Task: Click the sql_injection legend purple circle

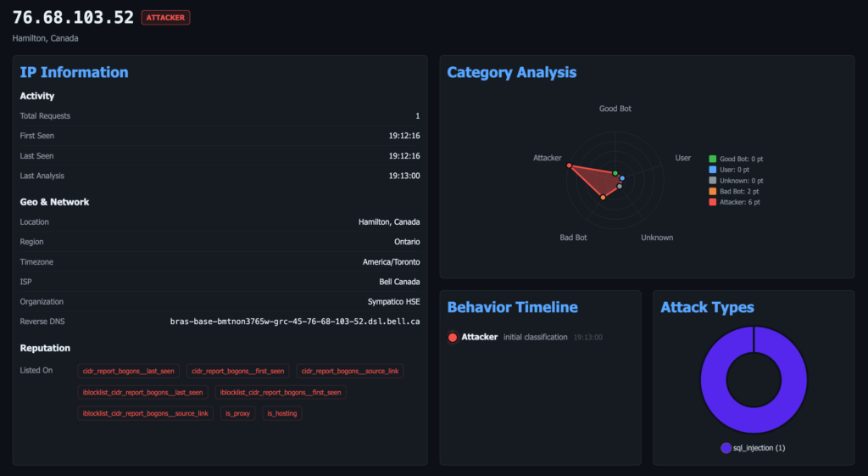Action: tap(726, 448)
